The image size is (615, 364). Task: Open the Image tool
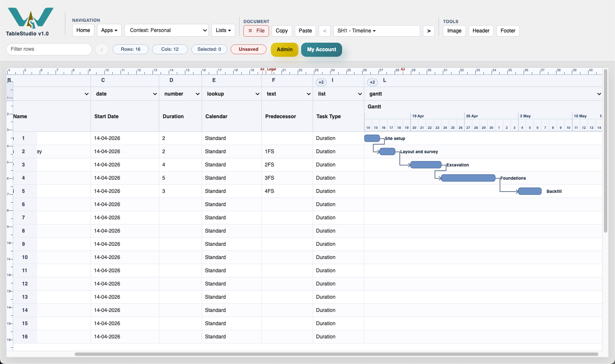pyautogui.click(x=454, y=31)
